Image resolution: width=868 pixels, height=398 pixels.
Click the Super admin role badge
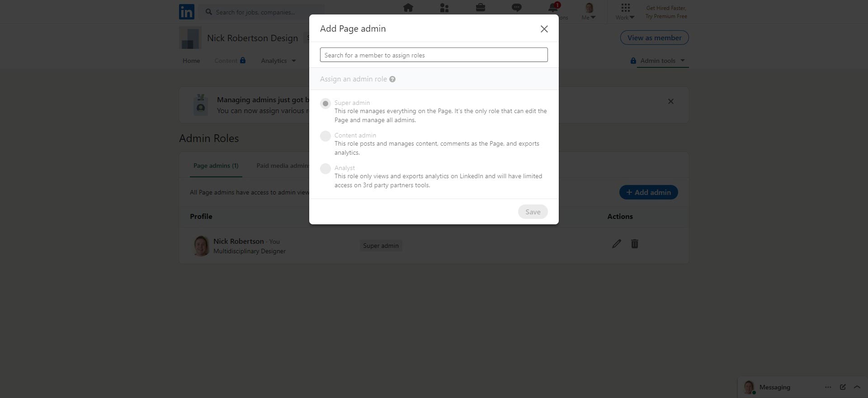pos(381,246)
